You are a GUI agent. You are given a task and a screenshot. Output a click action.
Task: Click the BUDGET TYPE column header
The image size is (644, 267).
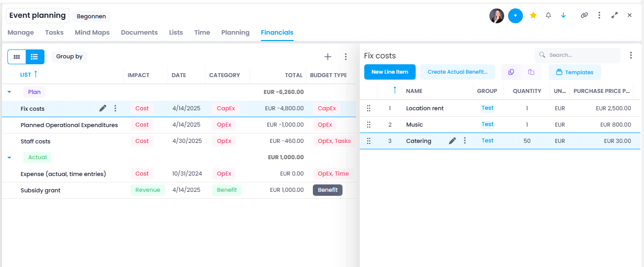pos(328,75)
